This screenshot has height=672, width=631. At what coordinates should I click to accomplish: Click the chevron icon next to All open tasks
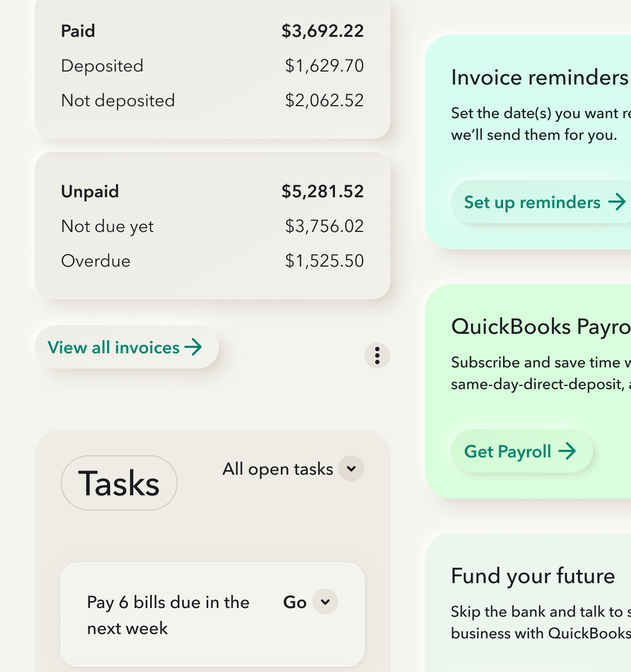(351, 468)
